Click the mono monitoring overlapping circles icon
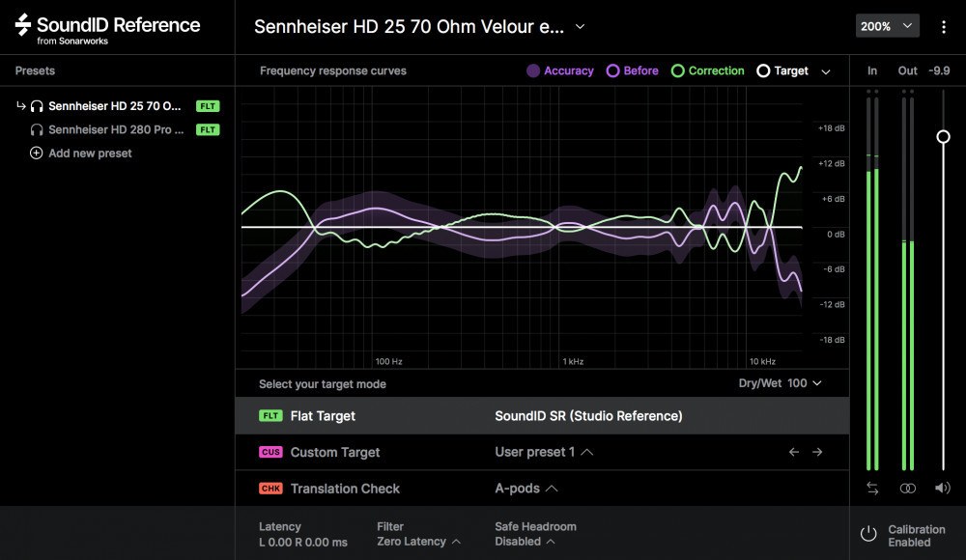The height and width of the screenshot is (560, 966). coord(907,488)
